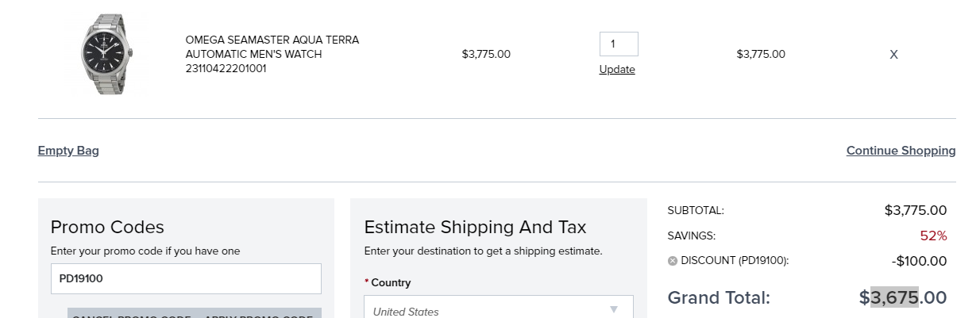This screenshot has height=318, width=980.
Task: Click the promo code field containing PD19100
Action: [186, 278]
